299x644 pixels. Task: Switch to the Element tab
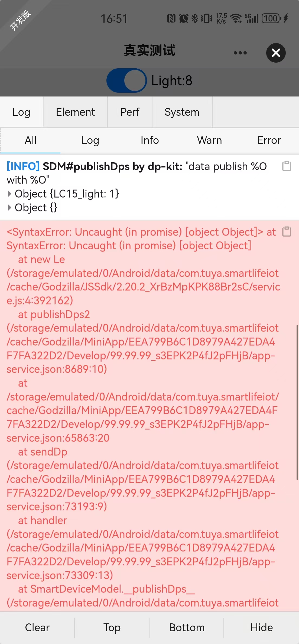point(75,112)
